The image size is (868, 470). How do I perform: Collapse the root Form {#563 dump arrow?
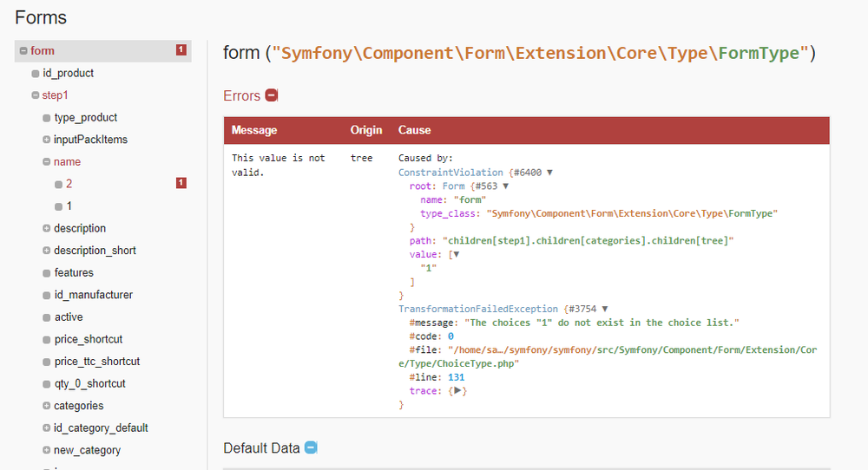[505, 186]
